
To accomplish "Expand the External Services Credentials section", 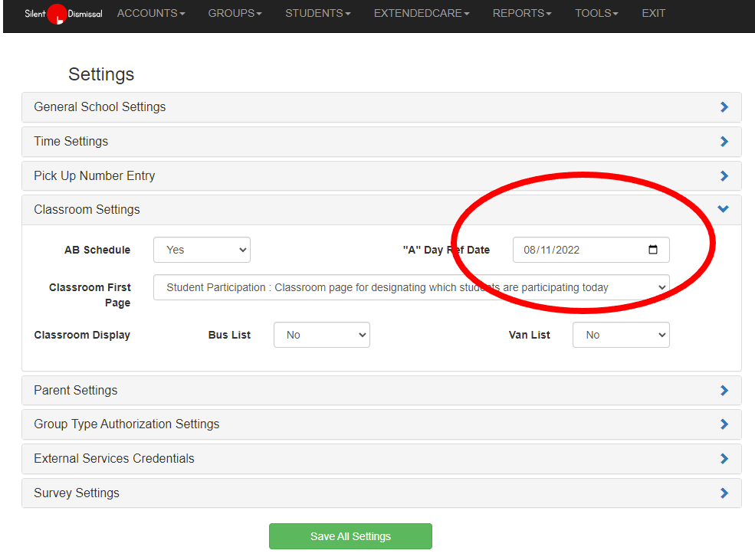I will point(114,459).
